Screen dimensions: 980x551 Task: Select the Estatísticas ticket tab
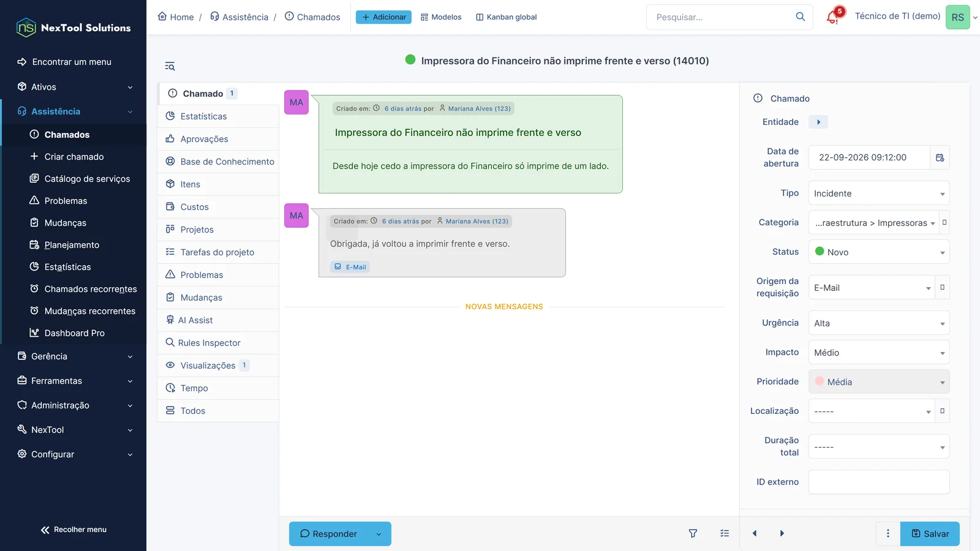219,116
